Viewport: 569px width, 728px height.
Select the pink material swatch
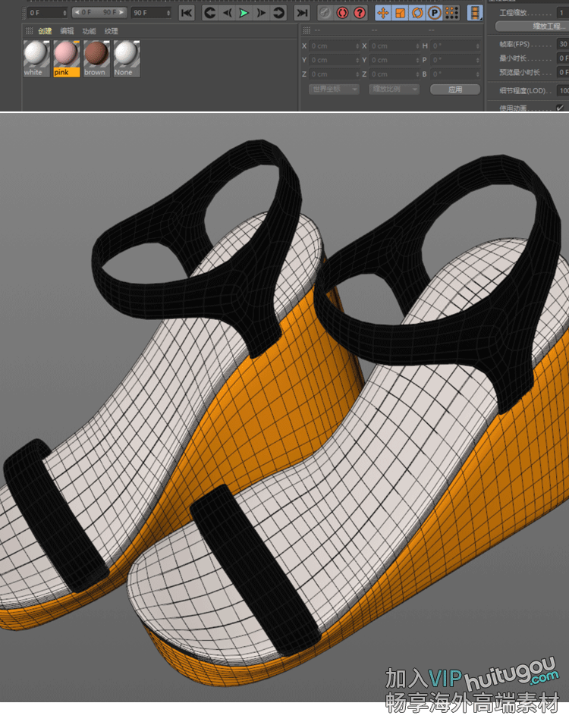(67, 57)
